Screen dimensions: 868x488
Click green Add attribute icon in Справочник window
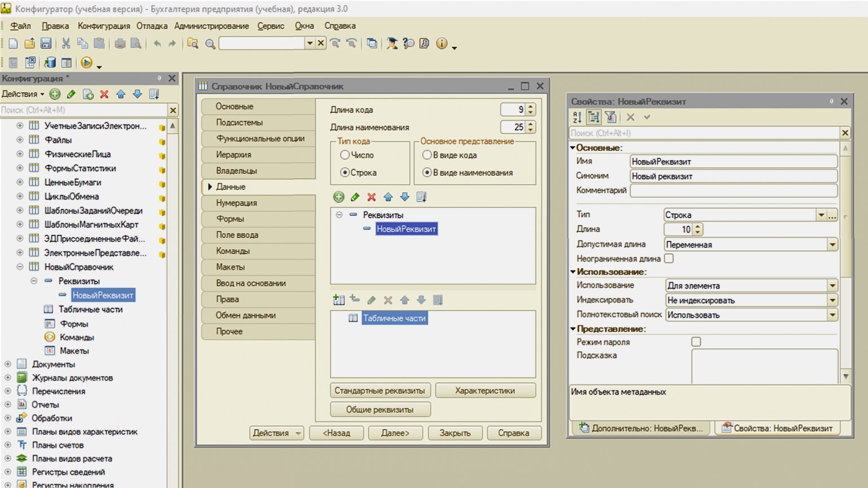(x=339, y=197)
